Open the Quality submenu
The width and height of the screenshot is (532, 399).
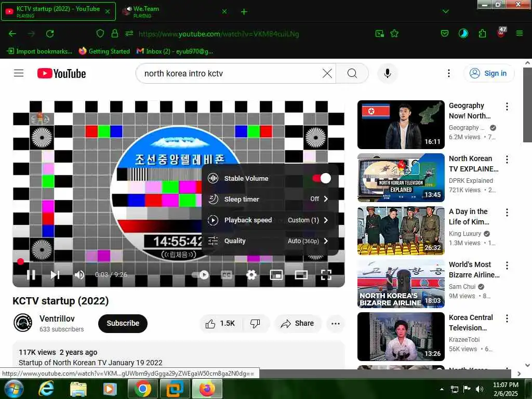click(x=270, y=241)
